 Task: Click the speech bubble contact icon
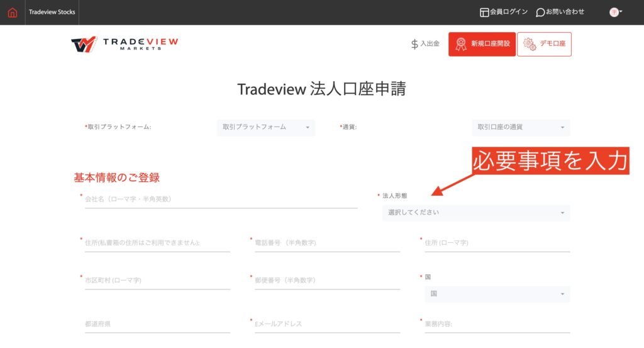pyautogui.click(x=540, y=13)
